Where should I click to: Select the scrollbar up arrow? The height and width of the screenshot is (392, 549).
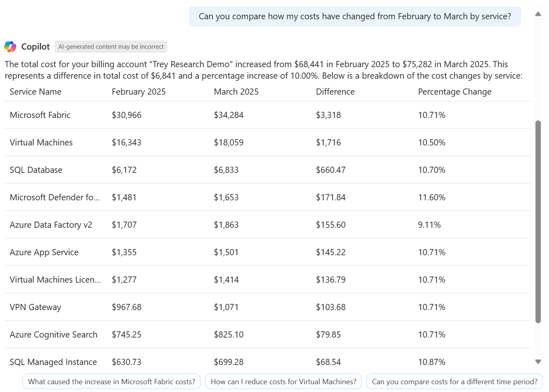pyautogui.click(x=538, y=14)
